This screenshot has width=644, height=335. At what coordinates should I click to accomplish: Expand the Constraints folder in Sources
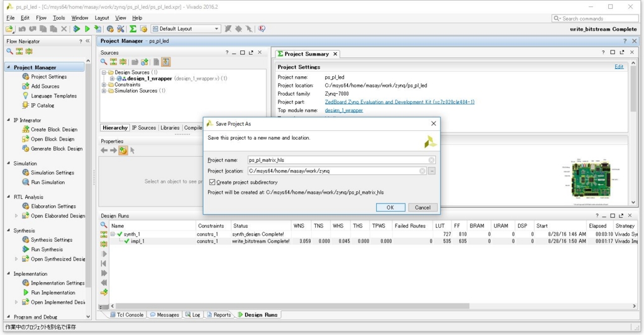pyautogui.click(x=104, y=84)
